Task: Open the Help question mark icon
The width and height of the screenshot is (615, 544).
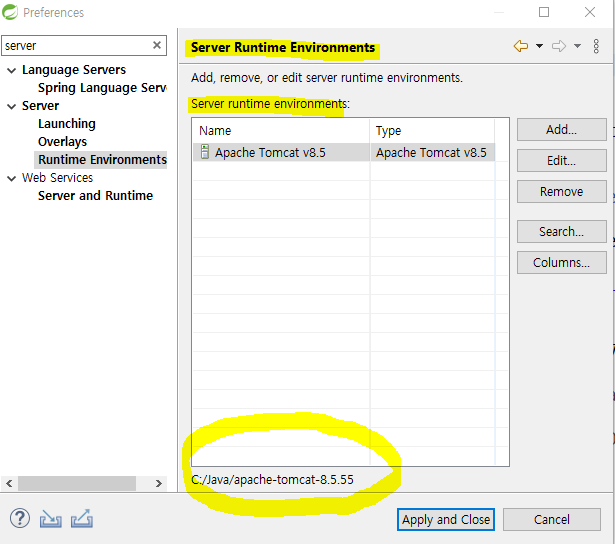Action: (x=20, y=519)
